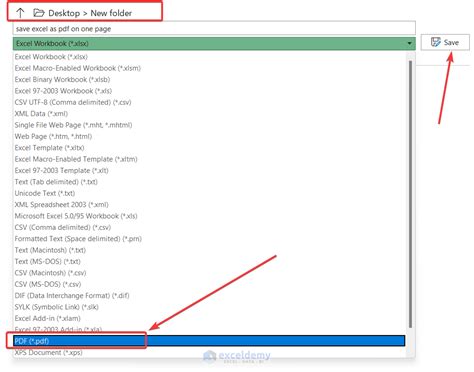Click the Save button

pyautogui.click(x=445, y=42)
